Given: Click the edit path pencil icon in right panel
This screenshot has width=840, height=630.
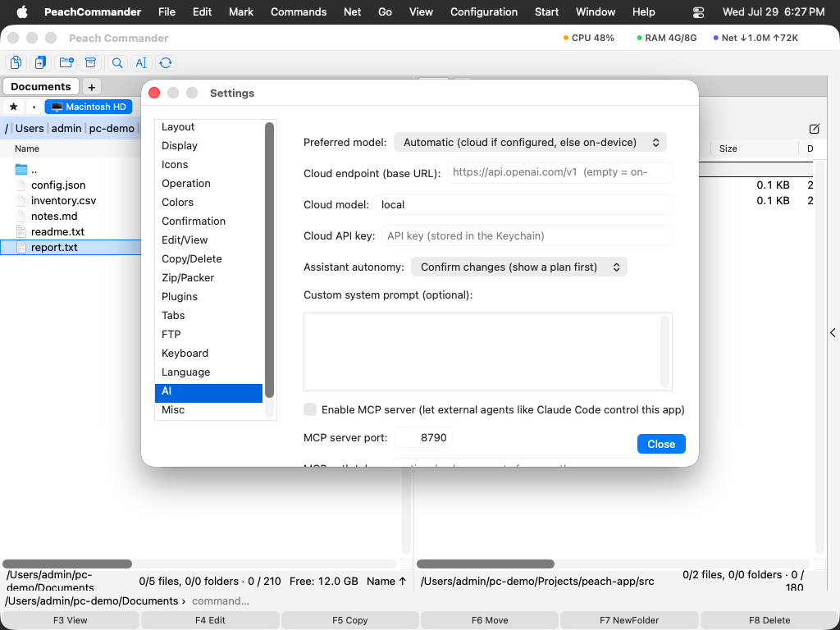Looking at the screenshot, I should [x=815, y=129].
